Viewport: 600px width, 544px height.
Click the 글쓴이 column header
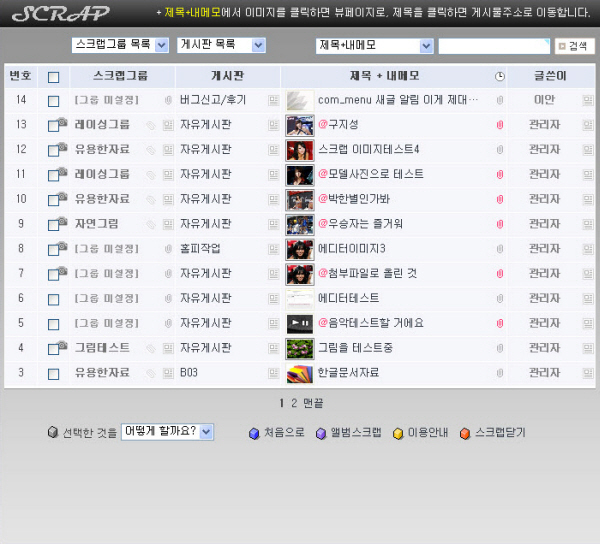point(550,76)
